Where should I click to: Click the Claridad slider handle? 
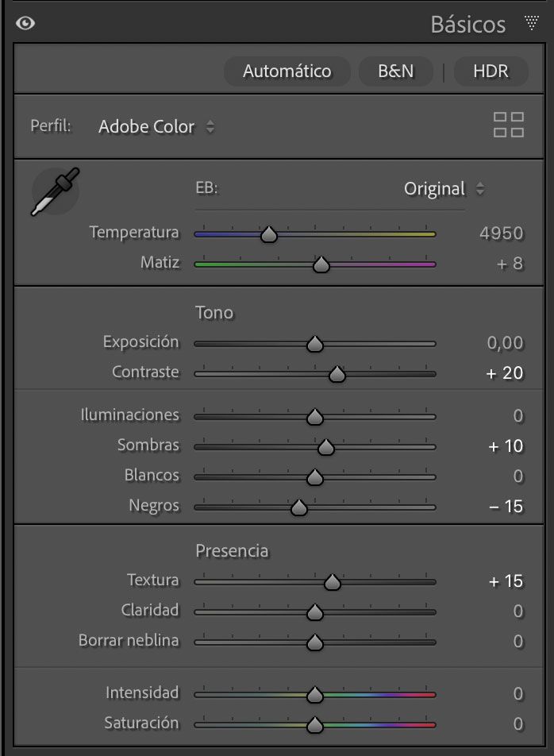(x=315, y=612)
